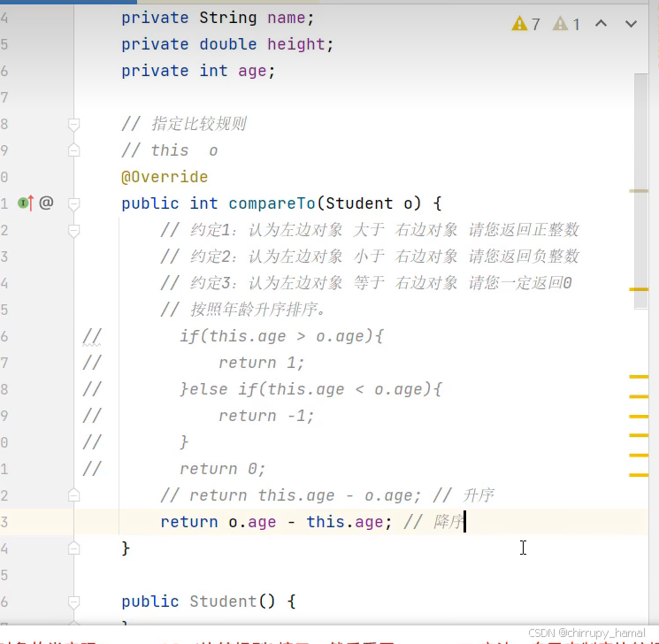Screen dimensions: 659x644
Task: Click fold end marker on '// this o' line
Action: (x=74, y=150)
